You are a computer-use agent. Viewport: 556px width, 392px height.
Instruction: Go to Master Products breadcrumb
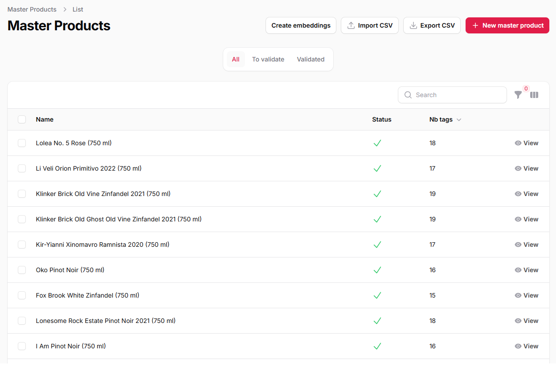click(x=32, y=9)
